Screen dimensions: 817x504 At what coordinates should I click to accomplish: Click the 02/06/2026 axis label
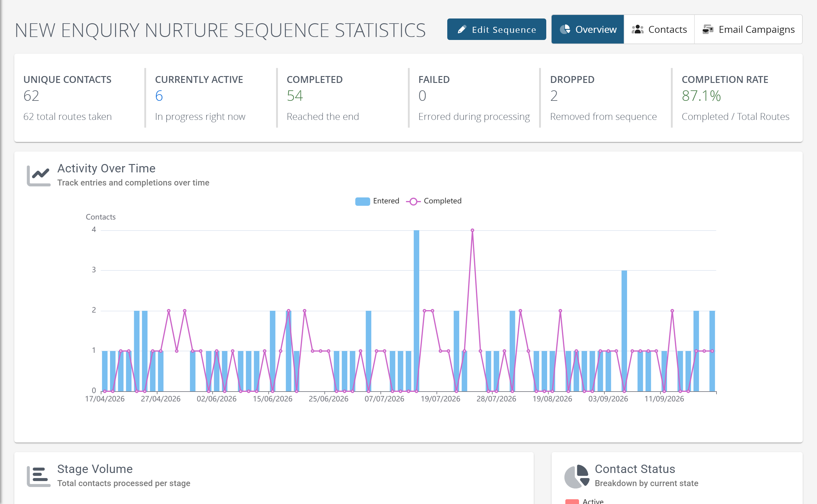(x=216, y=399)
